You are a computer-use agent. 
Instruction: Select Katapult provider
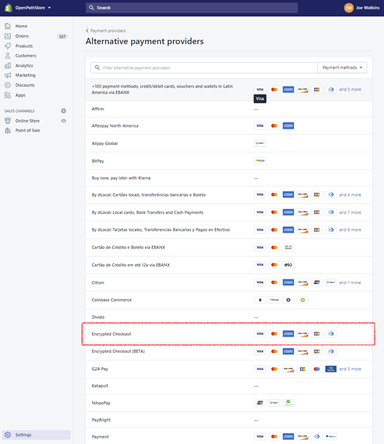click(229, 386)
